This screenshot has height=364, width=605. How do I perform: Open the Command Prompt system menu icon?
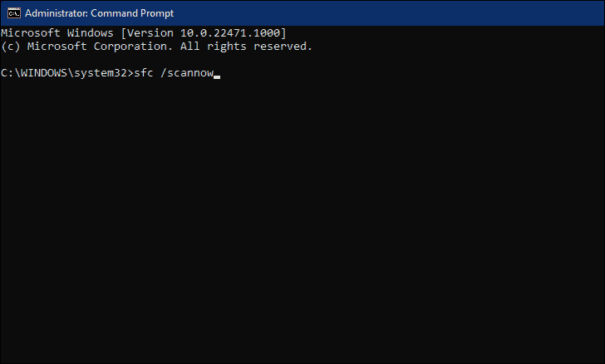click(x=14, y=13)
